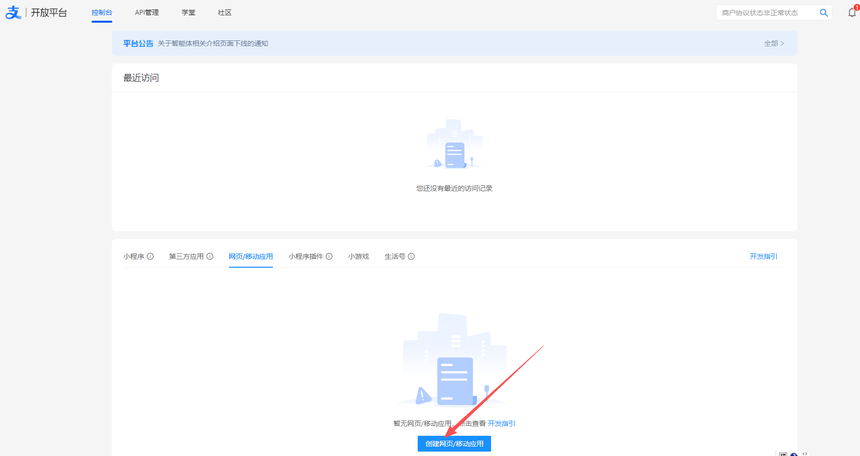Click info icon beside 生活号 tab
Screen dimensions: 860x456
click(x=411, y=257)
